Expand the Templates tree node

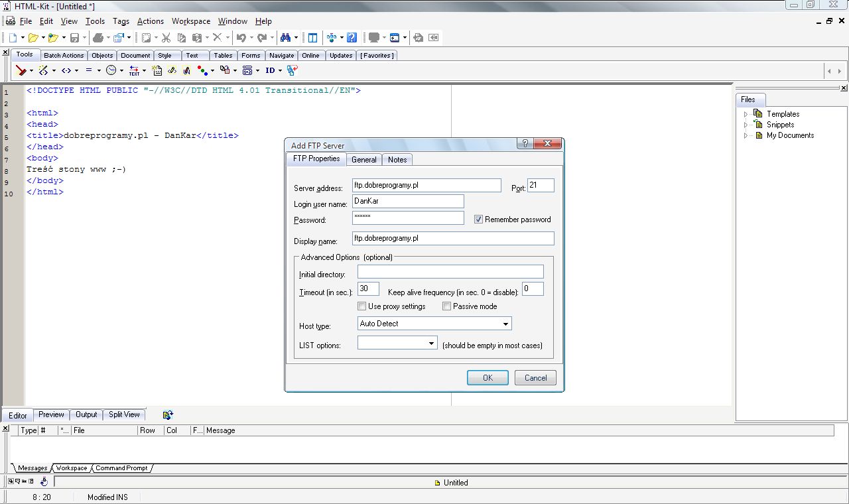point(746,114)
